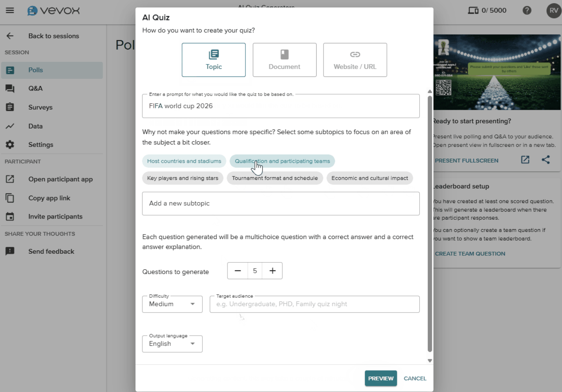The width and height of the screenshot is (562, 392).
Task: Toggle the Economic and cultural impact subtopic
Action: (369, 178)
